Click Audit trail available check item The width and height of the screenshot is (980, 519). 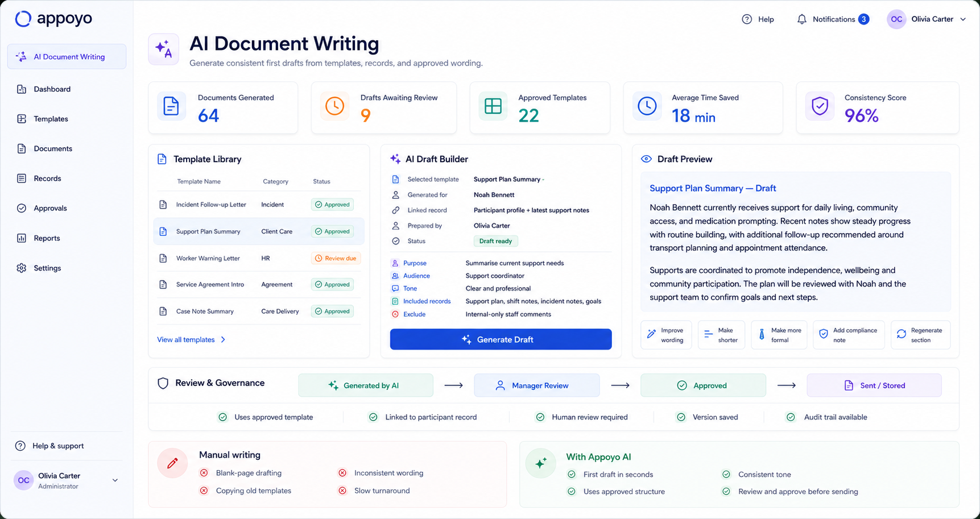[x=826, y=417]
